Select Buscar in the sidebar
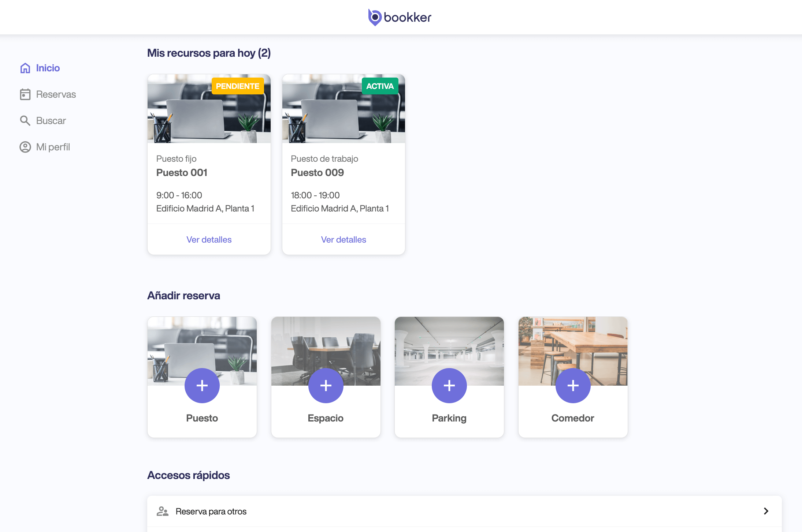This screenshot has width=802, height=532. tap(51, 121)
